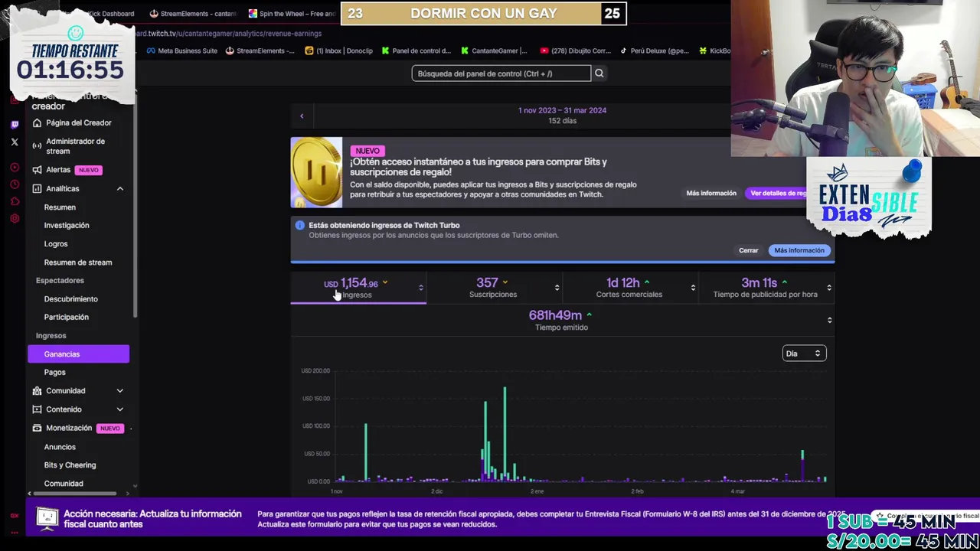
Task: Select the 1d 12h Cortes comerciales tab
Action: point(629,288)
